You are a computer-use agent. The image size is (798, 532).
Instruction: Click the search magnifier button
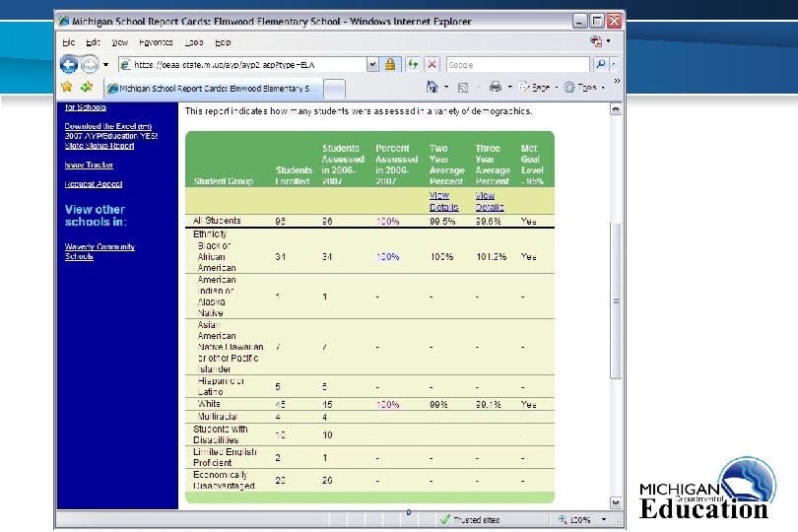(601, 64)
